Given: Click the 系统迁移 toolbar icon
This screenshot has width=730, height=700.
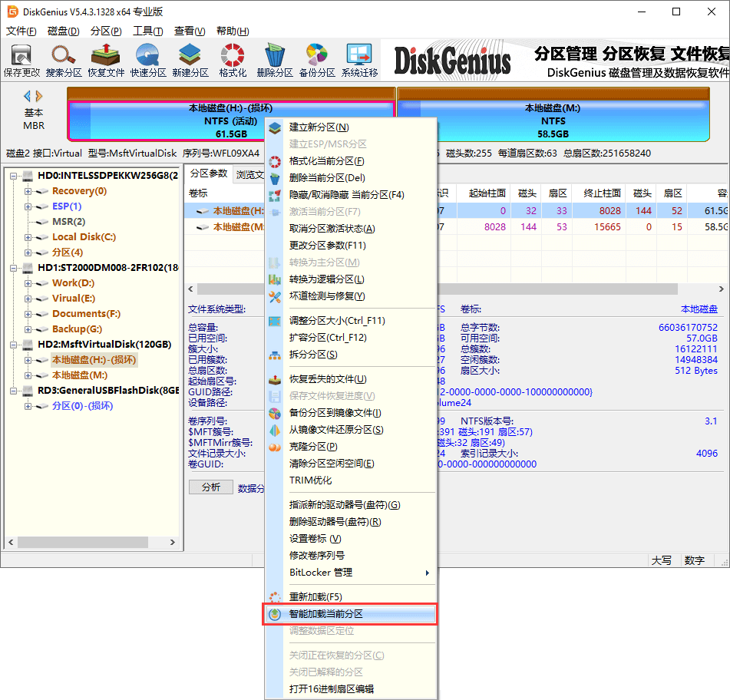Looking at the screenshot, I should click(359, 60).
